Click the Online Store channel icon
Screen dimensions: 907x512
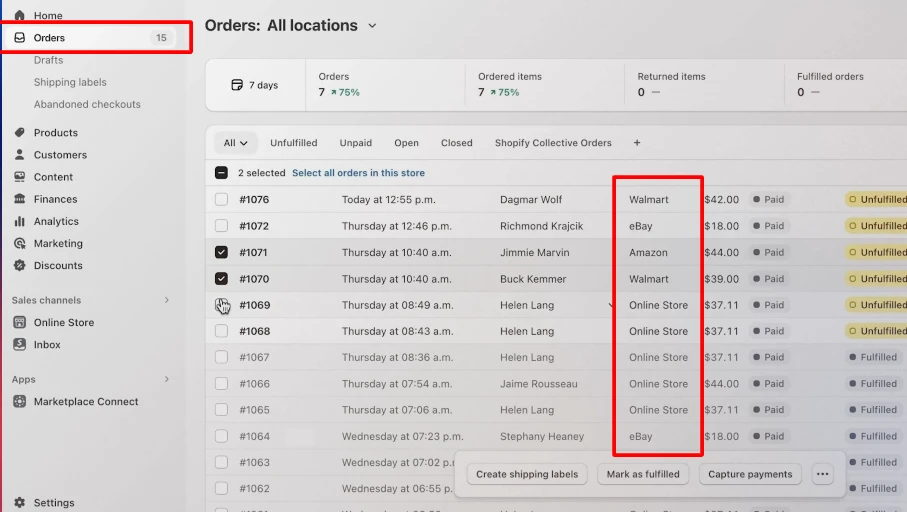click(20, 322)
